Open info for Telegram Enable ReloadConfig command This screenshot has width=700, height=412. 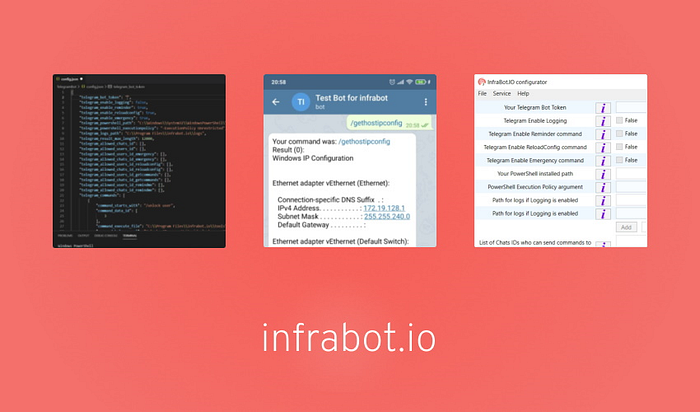pyautogui.click(x=603, y=147)
